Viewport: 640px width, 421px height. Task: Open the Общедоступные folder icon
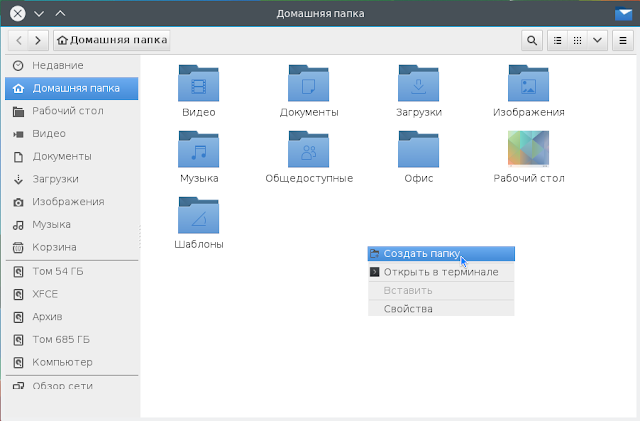(x=308, y=149)
